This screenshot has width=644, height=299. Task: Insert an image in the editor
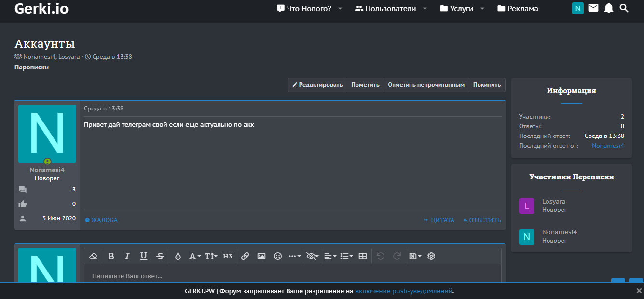click(x=261, y=256)
